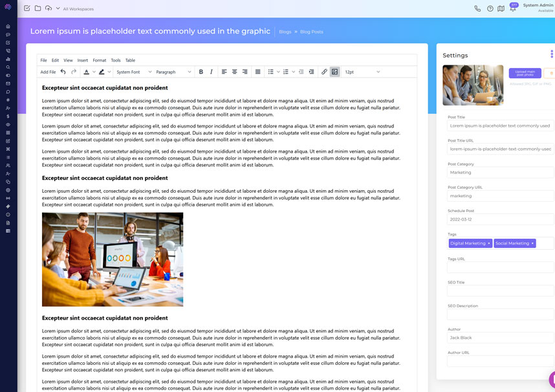Toggle bold formatting in the editor toolbar

[x=201, y=72]
